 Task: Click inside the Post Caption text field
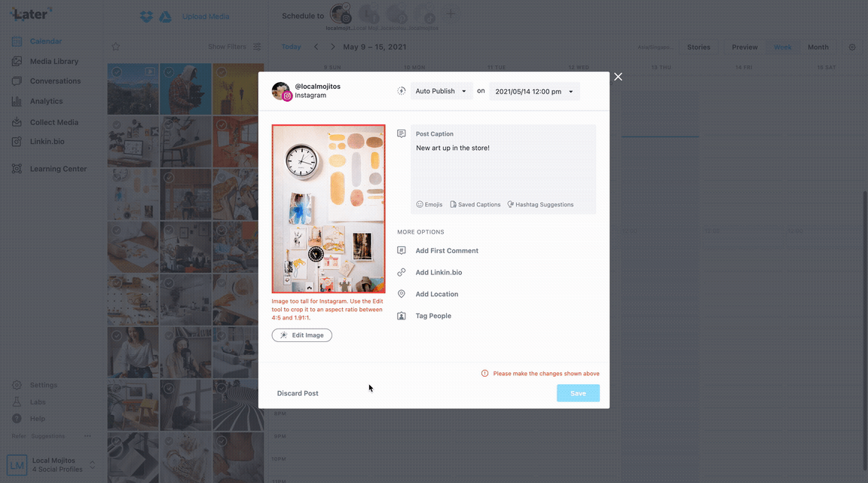[x=503, y=169]
